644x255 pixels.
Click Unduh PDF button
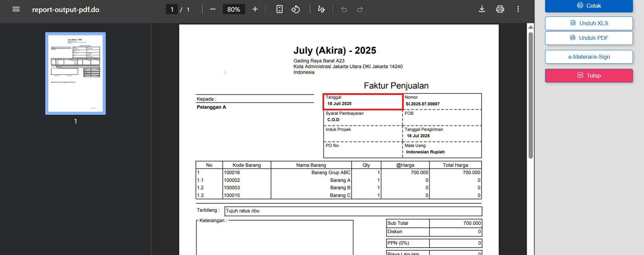tap(589, 38)
